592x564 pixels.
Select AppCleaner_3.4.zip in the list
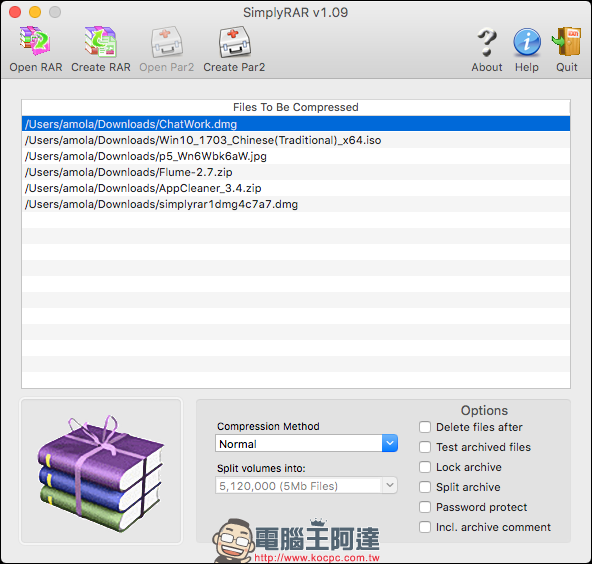point(296,188)
